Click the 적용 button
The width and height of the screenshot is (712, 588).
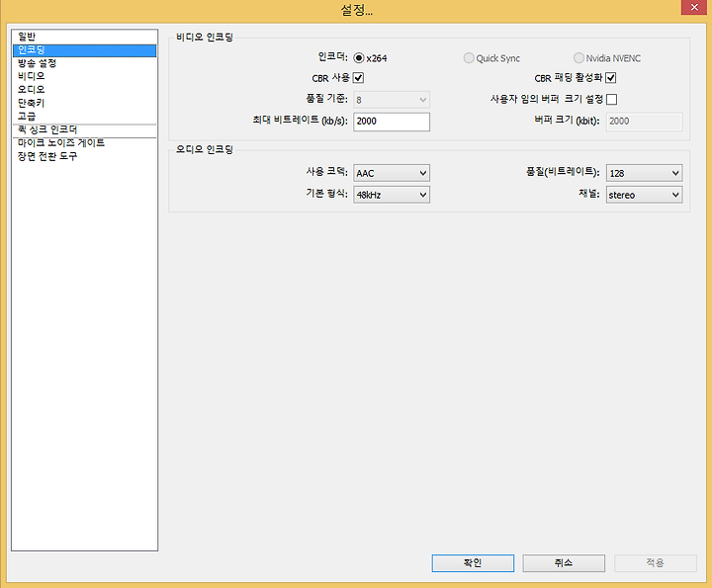(x=656, y=563)
